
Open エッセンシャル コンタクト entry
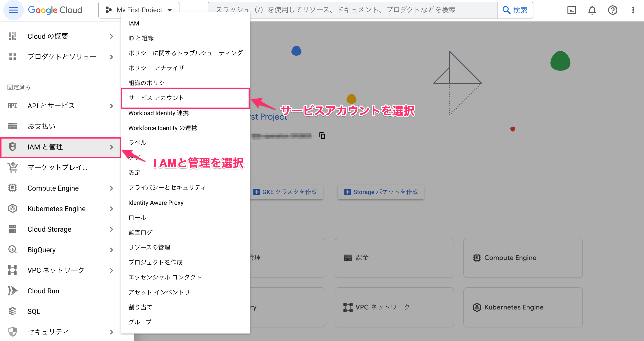tap(185, 277)
